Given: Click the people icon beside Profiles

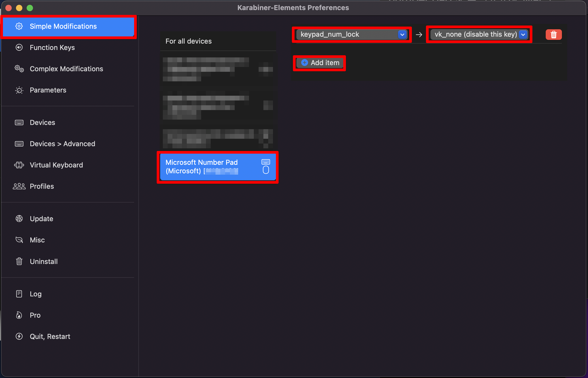Looking at the screenshot, I should tap(19, 186).
